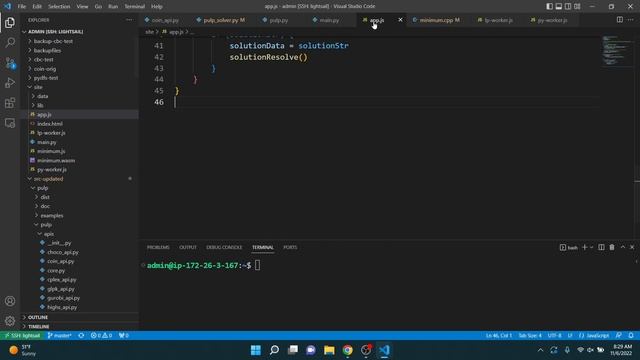The width and height of the screenshot is (640, 360).
Task: Go to line via Ln 46, Col 1
Action: coord(499,336)
